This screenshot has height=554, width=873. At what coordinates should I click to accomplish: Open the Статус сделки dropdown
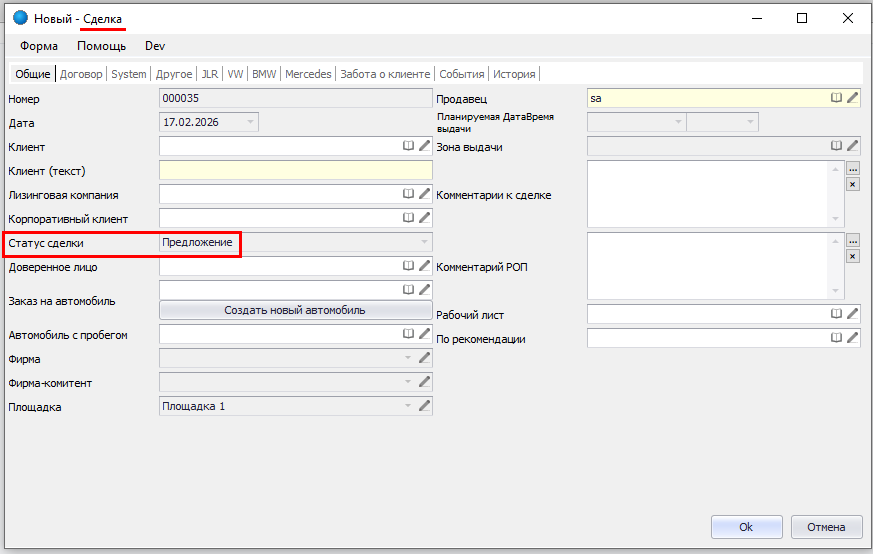425,242
